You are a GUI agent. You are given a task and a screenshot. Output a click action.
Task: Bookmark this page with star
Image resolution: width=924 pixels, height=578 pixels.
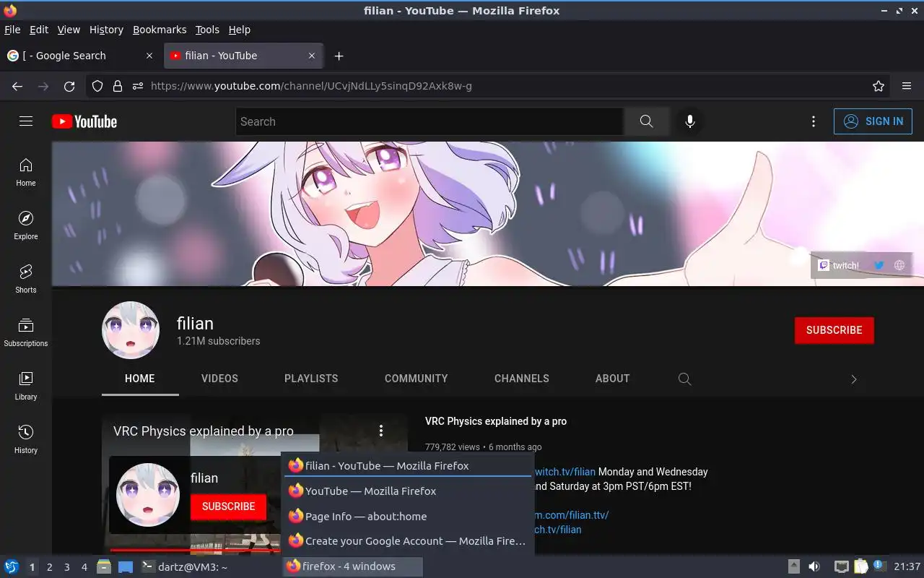click(x=879, y=86)
